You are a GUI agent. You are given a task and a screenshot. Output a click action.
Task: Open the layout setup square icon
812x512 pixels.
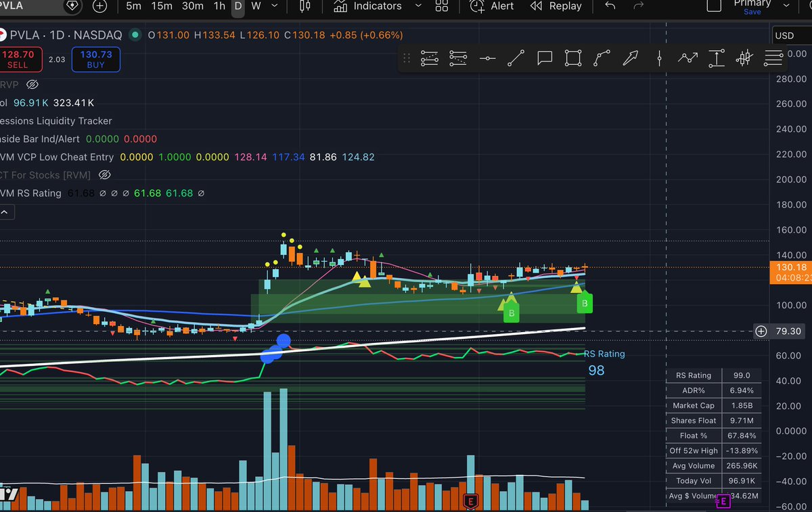pos(714,5)
